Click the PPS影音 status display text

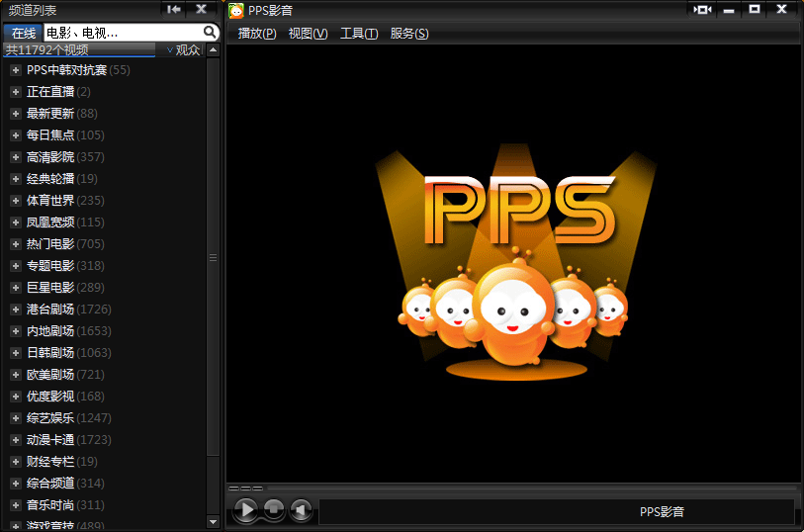tap(662, 511)
